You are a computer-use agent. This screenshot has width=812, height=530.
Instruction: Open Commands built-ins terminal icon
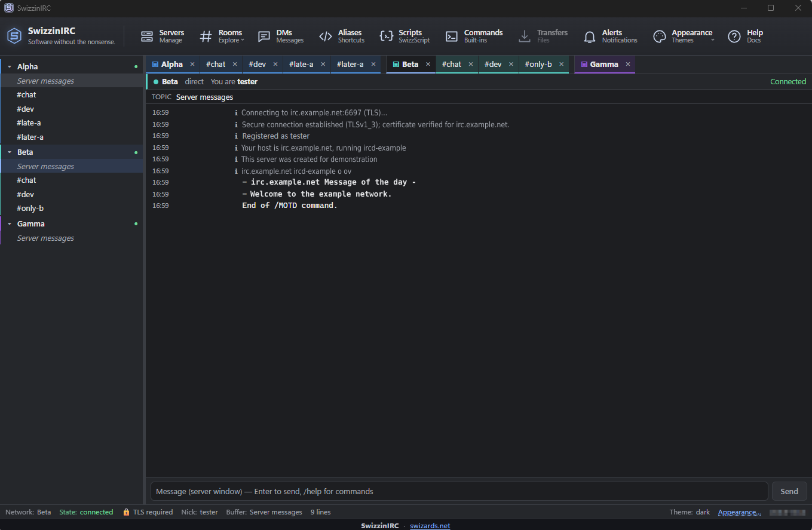[452, 36]
